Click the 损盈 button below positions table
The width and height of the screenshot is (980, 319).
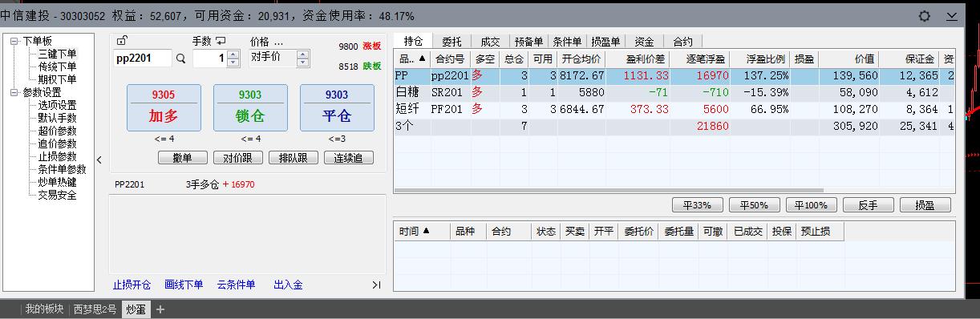(x=925, y=205)
